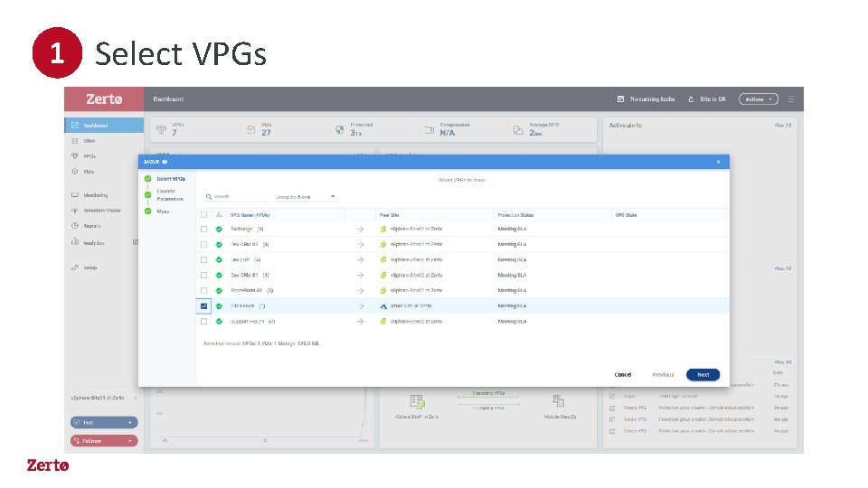Viewport: 868px width, 488px height.
Task: Check the Exchange VPG checkbox
Action: coord(203,229)
